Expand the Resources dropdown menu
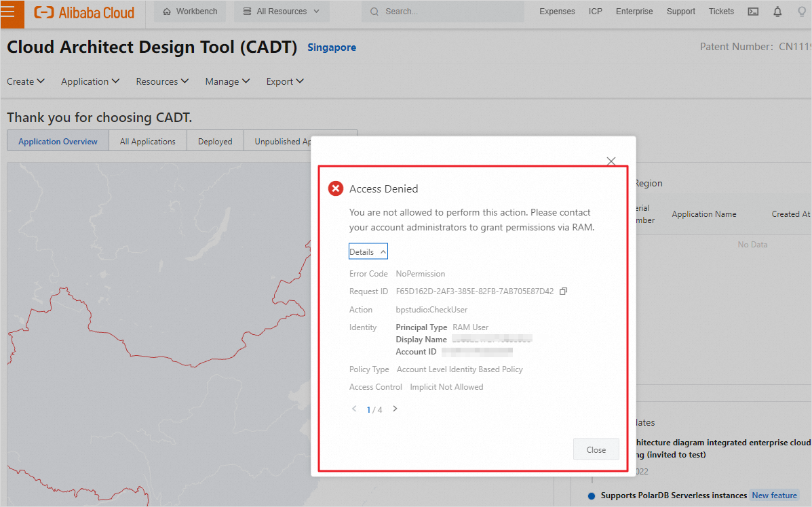812x507 pixels. 162,81
